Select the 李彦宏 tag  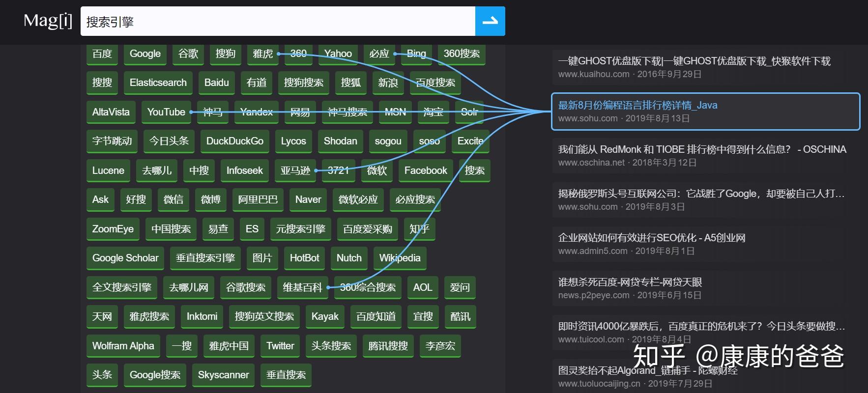[x=440, y=346]
